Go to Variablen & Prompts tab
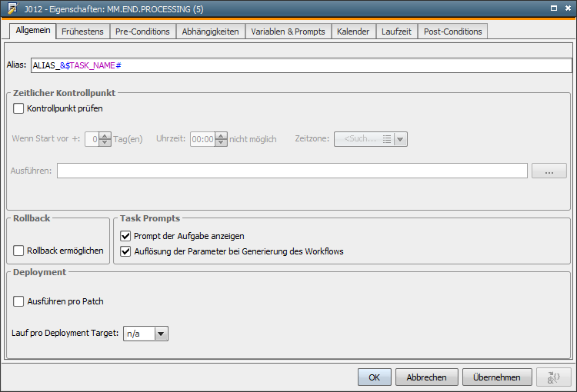Screen dimensions: 577x392 tap(288, 32)
